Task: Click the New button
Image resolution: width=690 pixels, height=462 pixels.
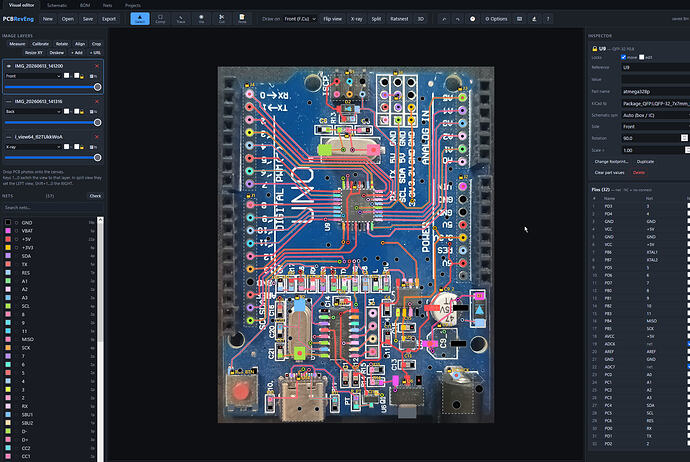Action: click(48, 19)
